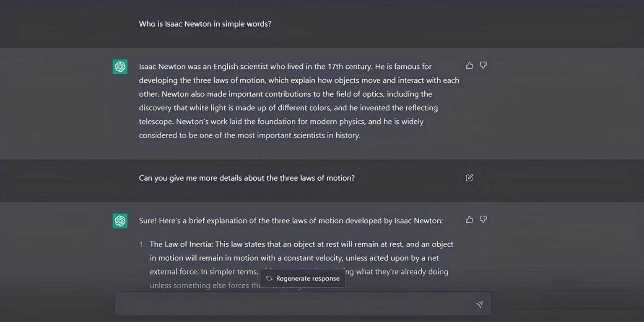Click the first answer's opening line about Newton
The height and width of the screenshot is (322, 644).
[x=285, y=66]
